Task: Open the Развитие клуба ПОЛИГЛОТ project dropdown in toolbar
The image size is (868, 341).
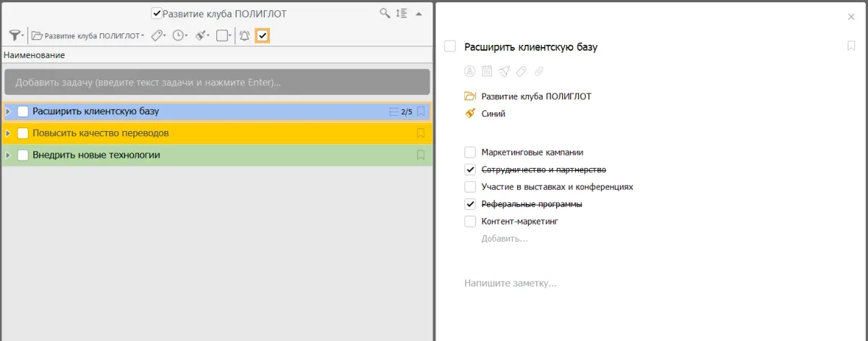Action: (88, 35)
